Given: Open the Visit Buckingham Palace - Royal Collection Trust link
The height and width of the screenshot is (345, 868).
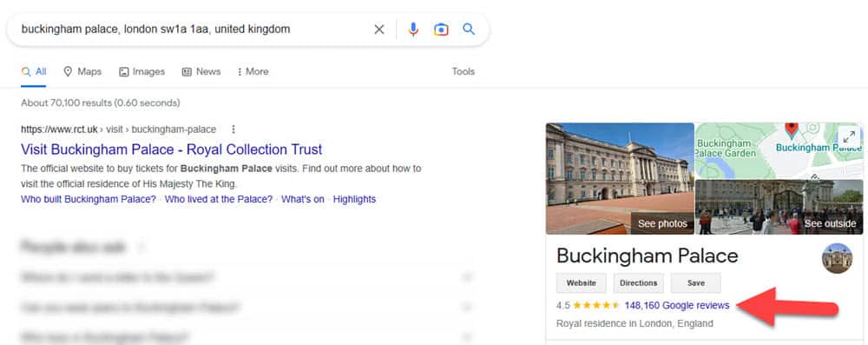Looking at the screenshot, I should pyautogui.click(x=172, y=149).
